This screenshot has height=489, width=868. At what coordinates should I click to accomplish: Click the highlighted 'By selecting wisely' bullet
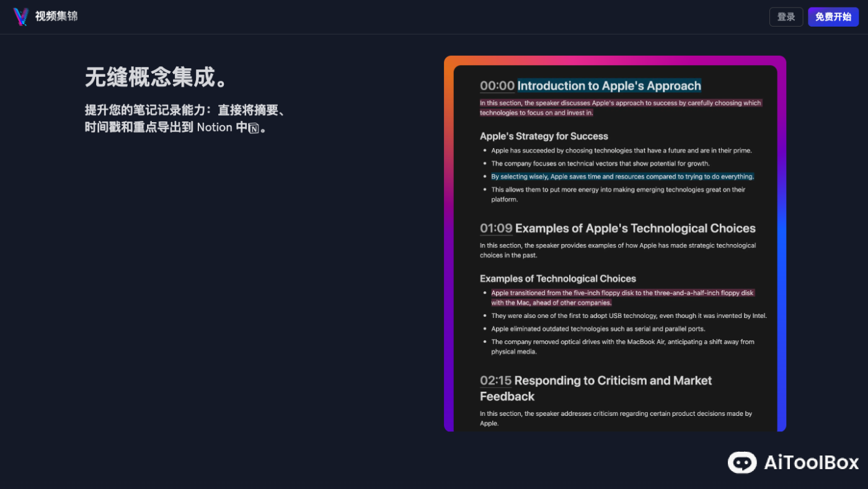pos(622,177)
